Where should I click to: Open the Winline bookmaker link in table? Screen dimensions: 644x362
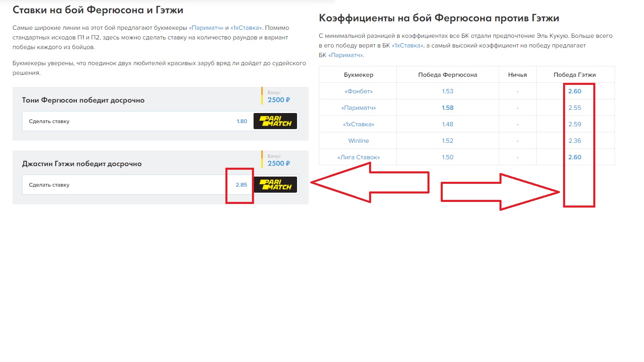(x=359, y=141)
